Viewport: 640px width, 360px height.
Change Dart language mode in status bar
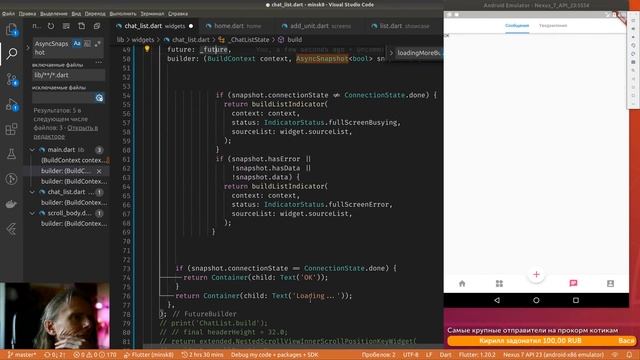(x=445, y=355)
